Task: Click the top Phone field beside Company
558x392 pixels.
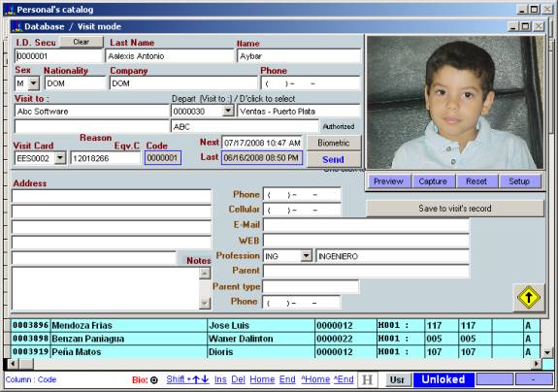Action: pyautogui.click(x=311, y=83)
